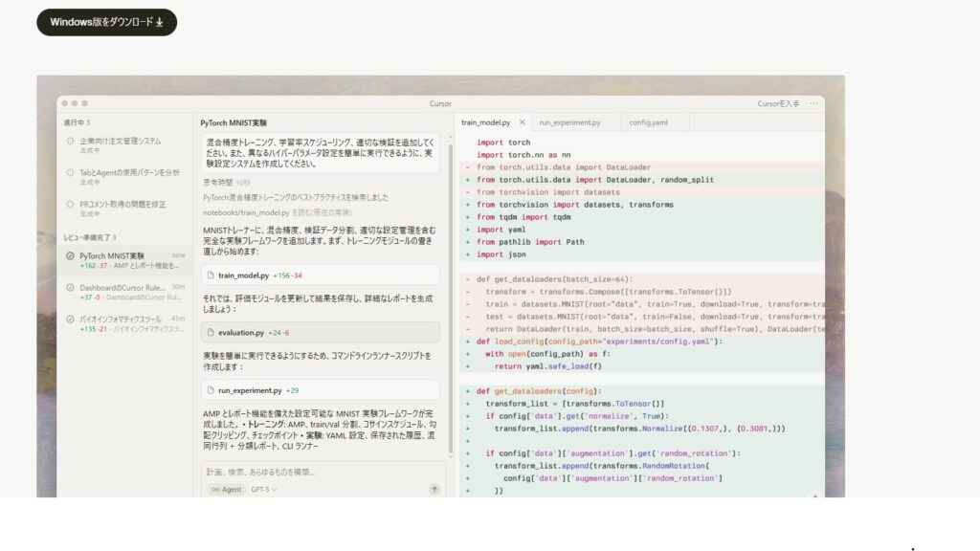
Task: Open the Agent selector dropdown
Action: coord(227,490)
